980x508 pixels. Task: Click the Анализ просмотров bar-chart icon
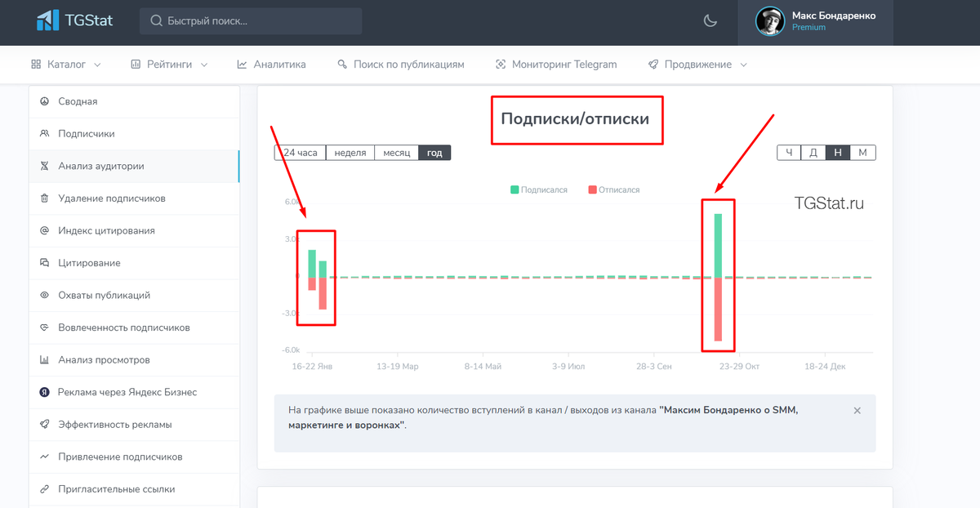point(44,360)
